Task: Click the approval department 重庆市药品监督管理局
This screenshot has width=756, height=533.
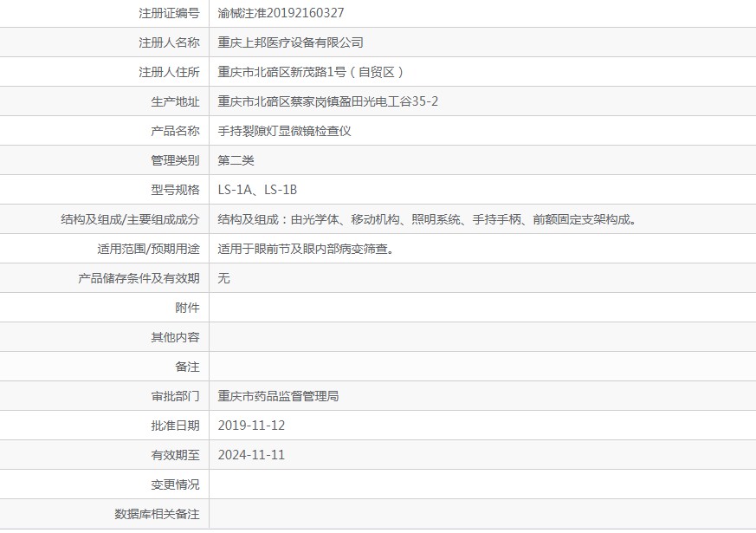Action: [x=278, y=396]
